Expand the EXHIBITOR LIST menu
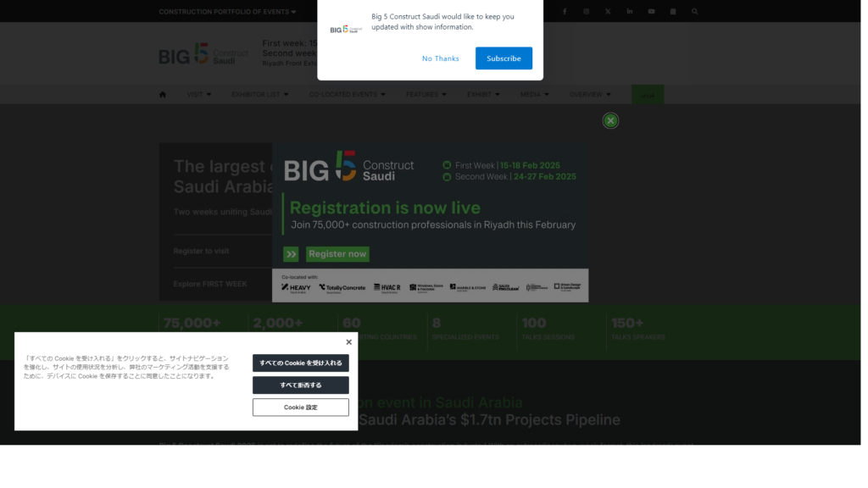 tap(259, 95)
